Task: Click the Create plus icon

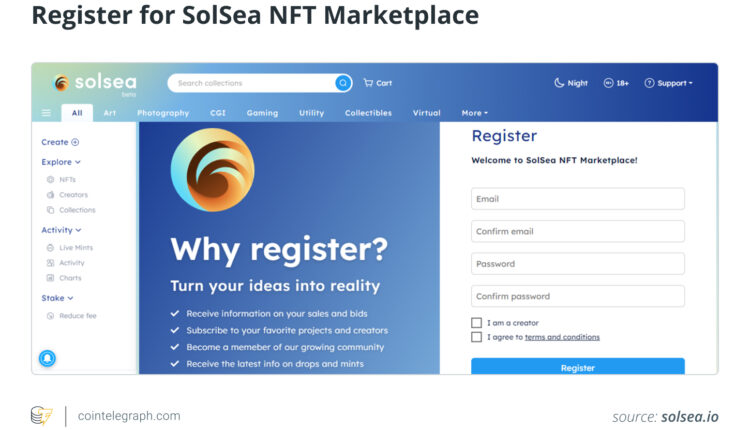Action: click(75, 142)
